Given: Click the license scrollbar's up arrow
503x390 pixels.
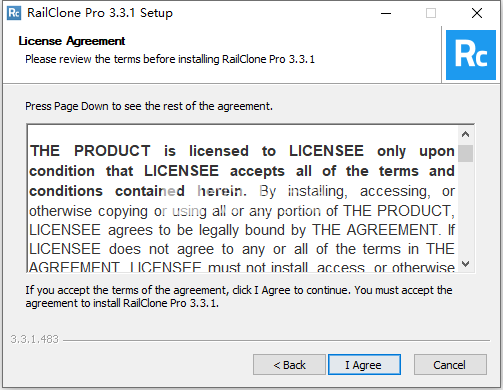Looking at the screenshot, I should [x=465, y=134].
